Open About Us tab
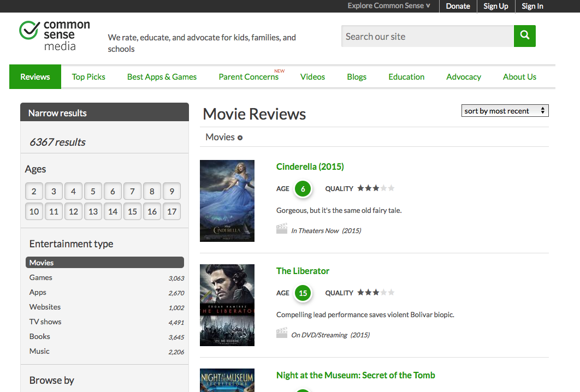Viewport: 580px width, 392px height. click(x=519, y=77)
